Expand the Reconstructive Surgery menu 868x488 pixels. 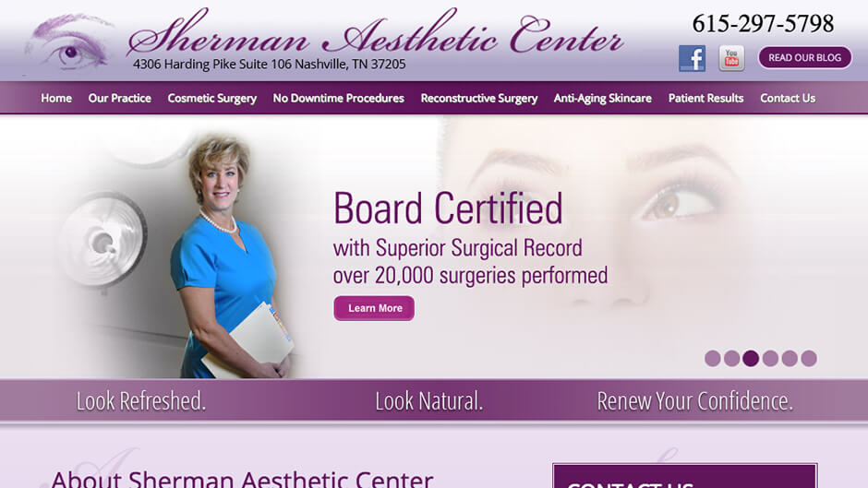pyautogui.click(x=479, y=98)
